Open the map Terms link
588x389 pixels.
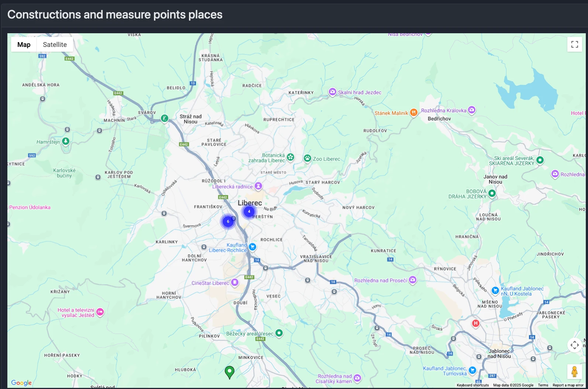543,385
